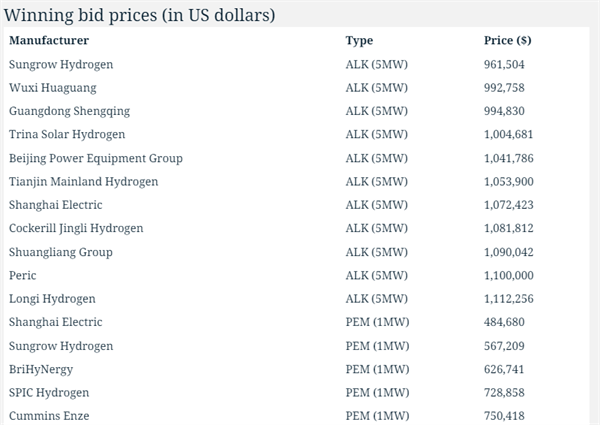
Task: Click the 484,680 PEM price value
Action: click(504, 322)
